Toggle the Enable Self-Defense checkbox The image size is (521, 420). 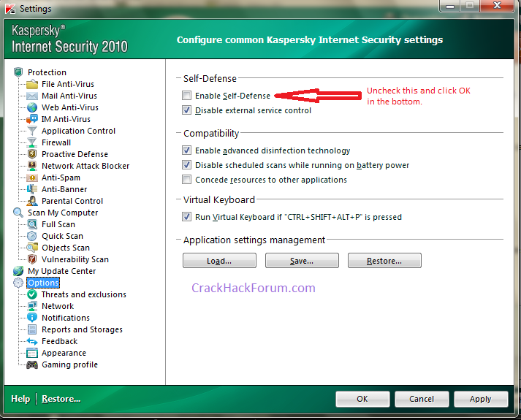pyautogui.click(x=187, y=96)
